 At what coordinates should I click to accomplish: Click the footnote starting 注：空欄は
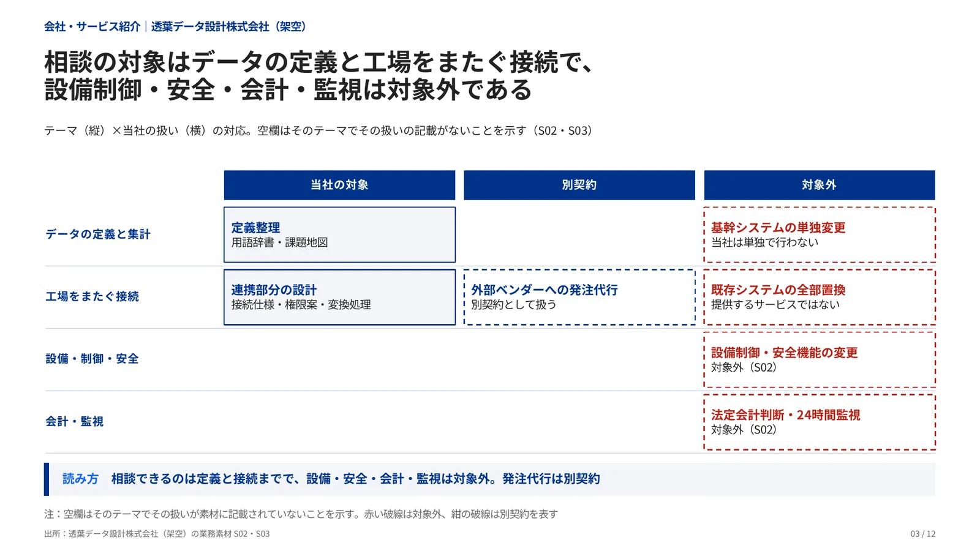(x=301, y=514)
